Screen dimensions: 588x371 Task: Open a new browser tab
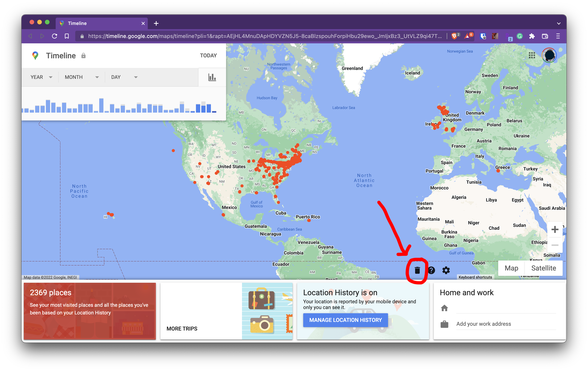pyautogui.click(x=156, y=23)
